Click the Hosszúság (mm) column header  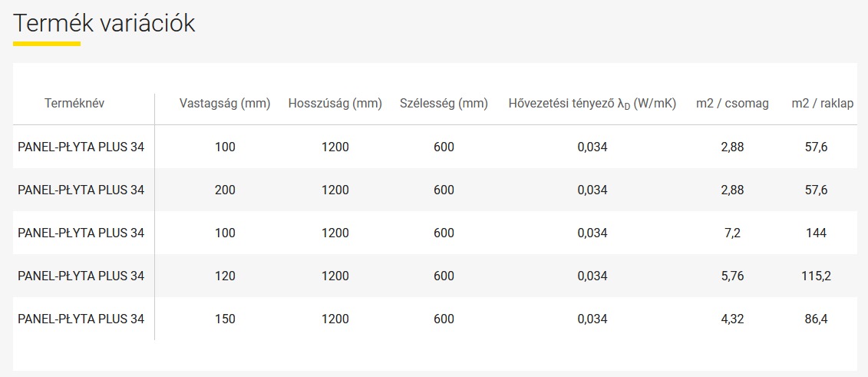tap(335, 104)
